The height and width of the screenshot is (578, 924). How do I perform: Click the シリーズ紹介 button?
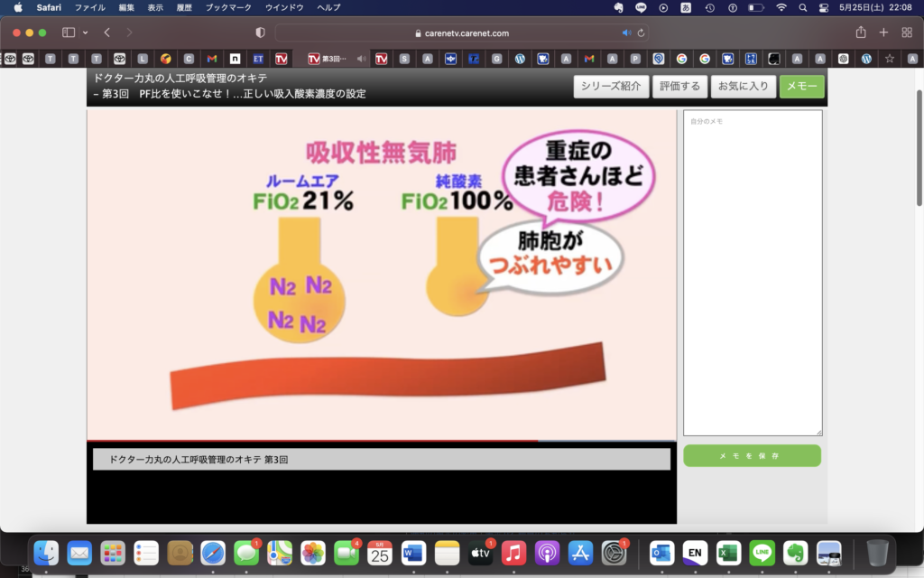click(x=611, y=87)
